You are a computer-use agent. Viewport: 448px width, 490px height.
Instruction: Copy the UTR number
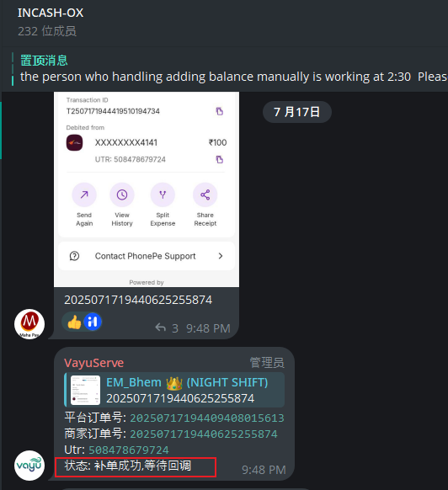coord(220,160)
